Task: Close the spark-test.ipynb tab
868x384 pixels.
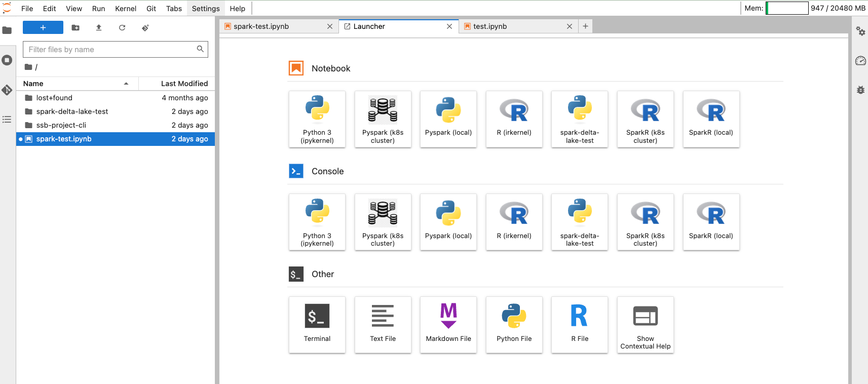Action: tap(330, 26)
